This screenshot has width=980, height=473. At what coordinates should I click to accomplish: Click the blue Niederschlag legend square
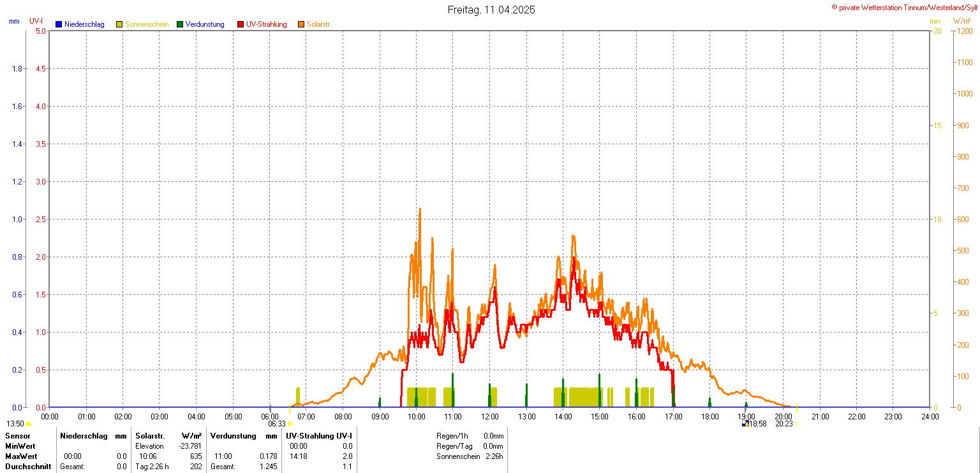point(59,24)
